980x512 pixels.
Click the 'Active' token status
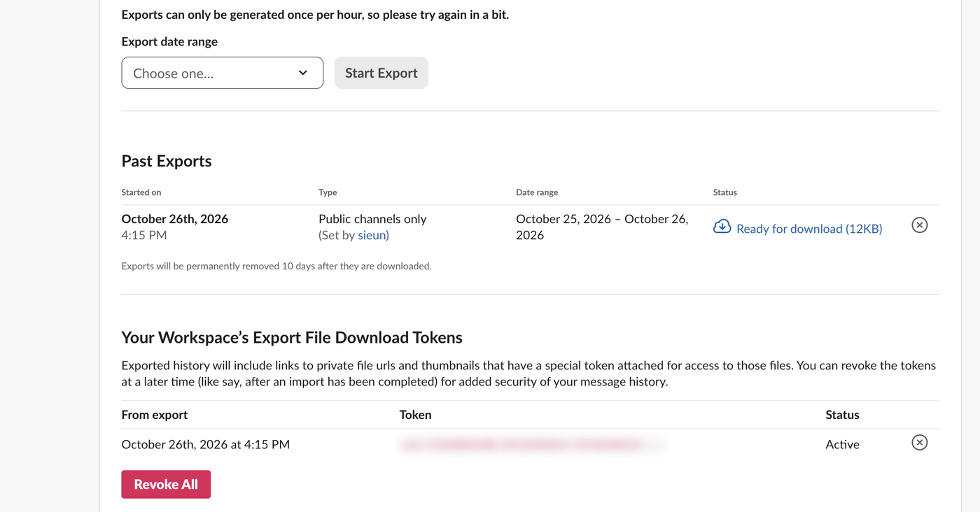pyautogui.click(x=842, y=444)
